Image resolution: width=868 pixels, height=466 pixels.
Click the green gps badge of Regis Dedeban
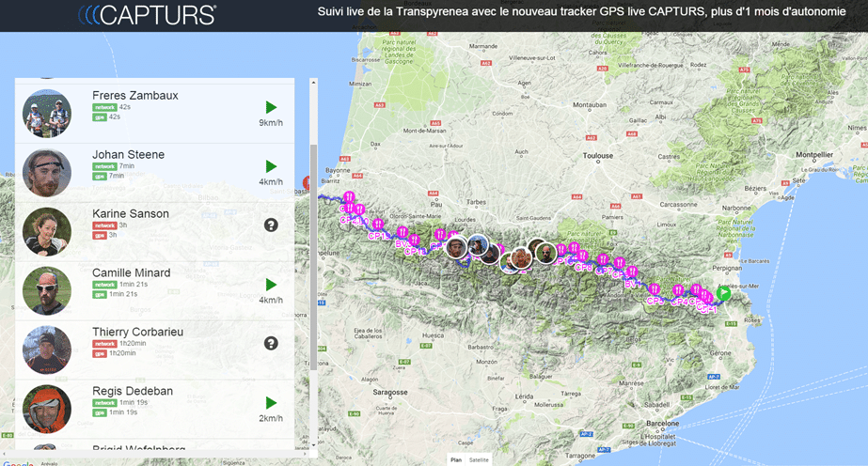[x=100, y=413]
